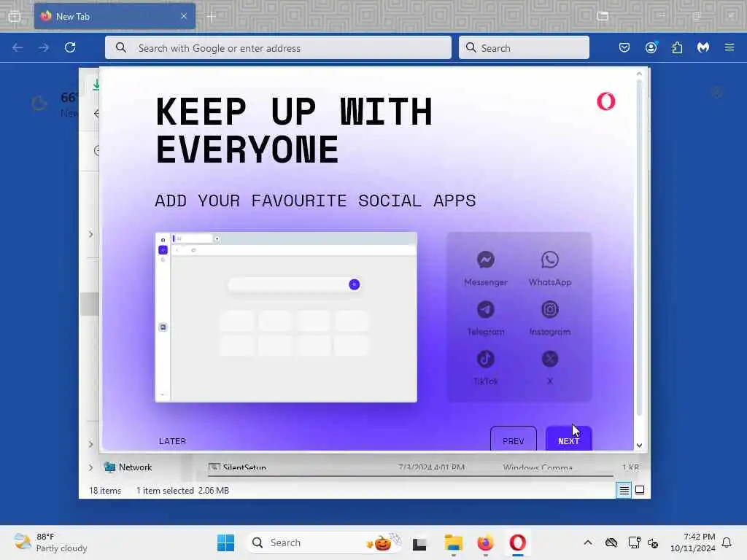Click the PREV button in Opera setup
747x560 pixels.
513,438
